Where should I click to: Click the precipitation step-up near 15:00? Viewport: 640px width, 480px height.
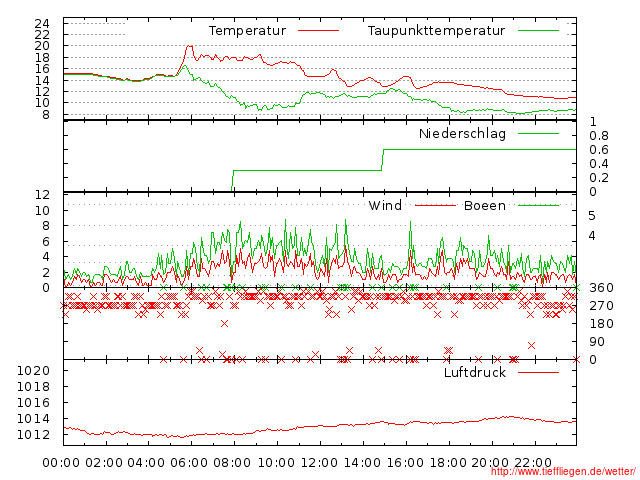383,160
